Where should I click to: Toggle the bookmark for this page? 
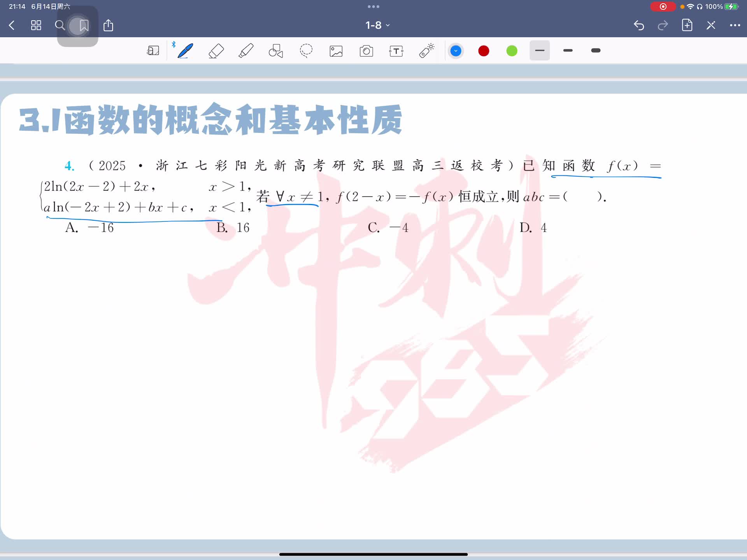click(x=84, y=26)
